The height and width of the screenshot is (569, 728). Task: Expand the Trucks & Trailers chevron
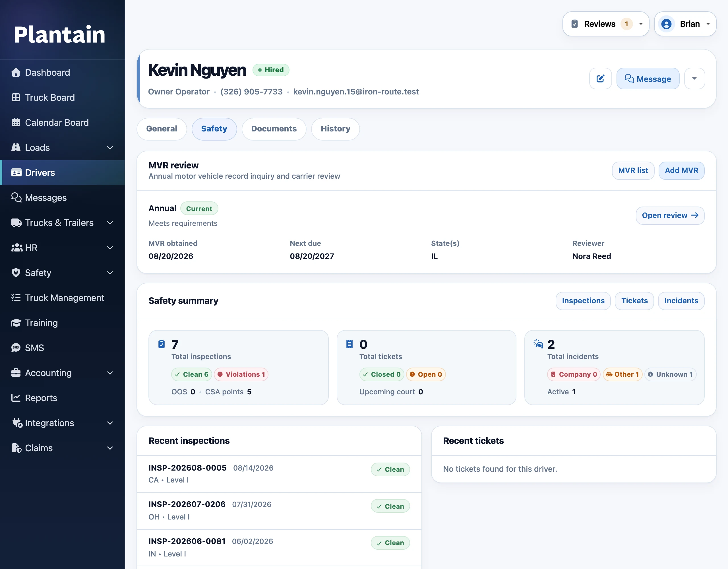[110, 222]
